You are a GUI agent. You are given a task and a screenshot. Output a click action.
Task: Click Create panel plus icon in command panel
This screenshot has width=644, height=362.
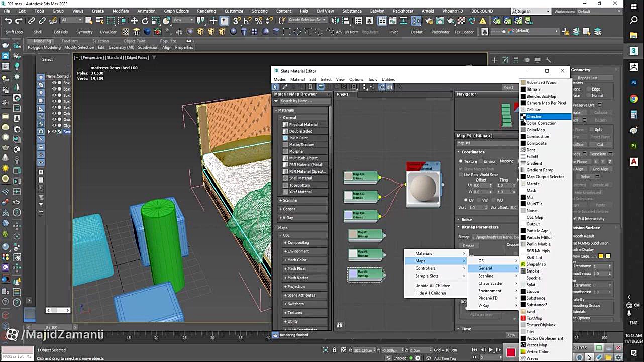(x=494, y=60)
